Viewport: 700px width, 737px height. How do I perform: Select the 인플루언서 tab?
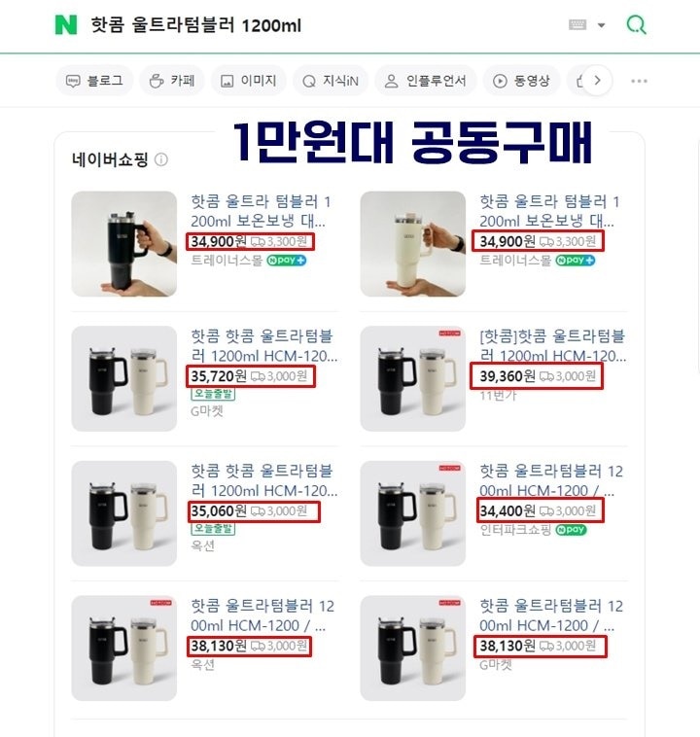coord(426,81)
